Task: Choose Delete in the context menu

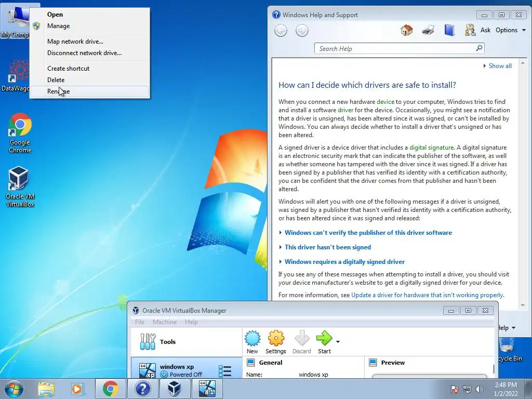Action: click(x=89, y=80)
